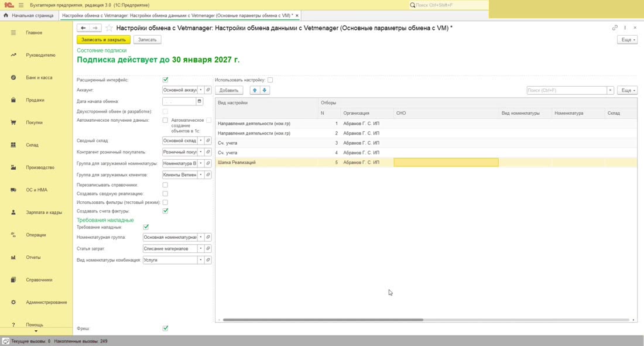This screenshot has height=346, width=644.
Task: Click the table horizontal scrollbar
Action: tap(323, 320)
